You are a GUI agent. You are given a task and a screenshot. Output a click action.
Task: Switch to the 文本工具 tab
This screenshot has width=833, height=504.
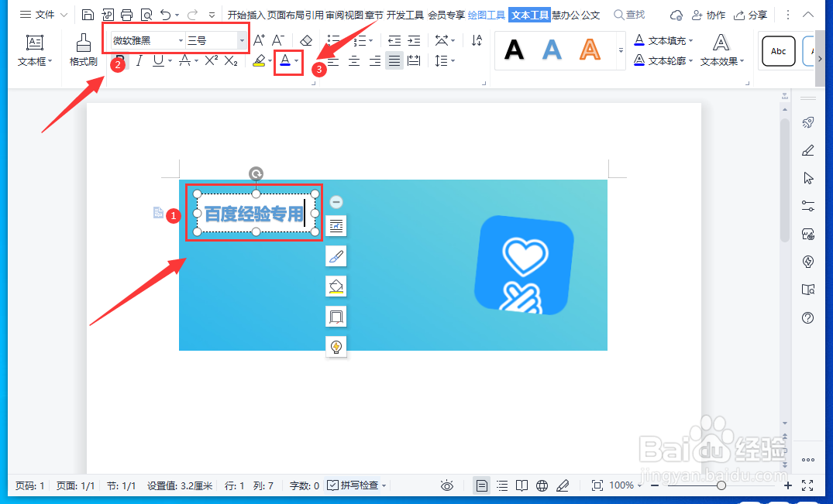click(530, 15)
